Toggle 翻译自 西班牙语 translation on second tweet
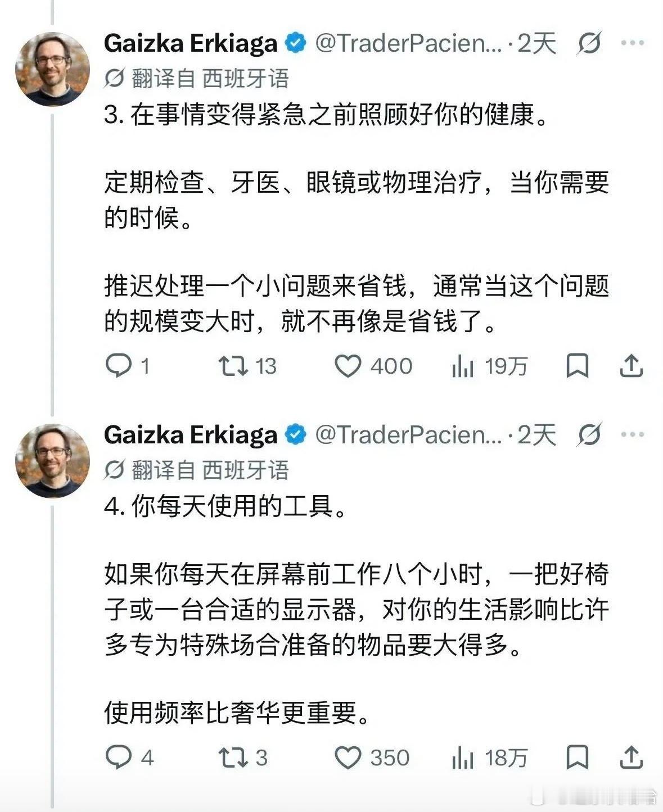Image resolution: width=663 pixels, height=812 pixels. click(196, 470)
